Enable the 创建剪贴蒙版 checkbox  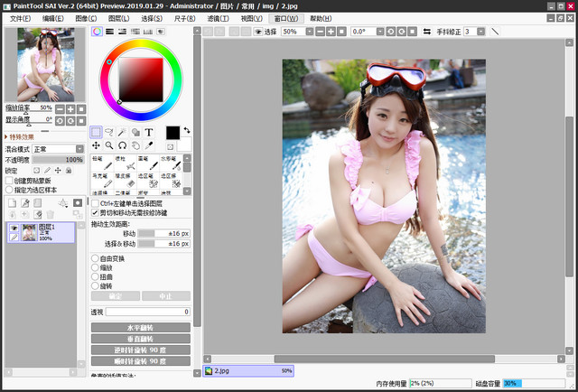point(8,180)
